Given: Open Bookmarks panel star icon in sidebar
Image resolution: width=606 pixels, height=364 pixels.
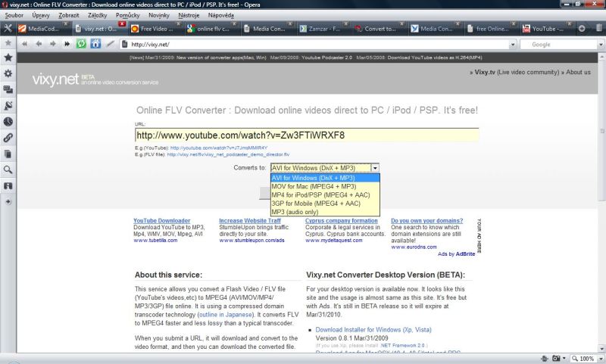Looking at the screenshot, I should click(x=8, y=58).
